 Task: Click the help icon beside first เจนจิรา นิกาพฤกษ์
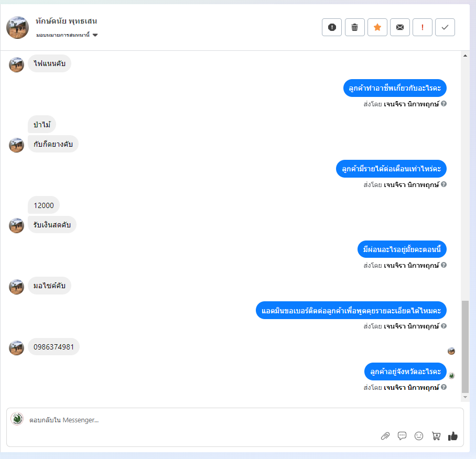tap(444, 104)
